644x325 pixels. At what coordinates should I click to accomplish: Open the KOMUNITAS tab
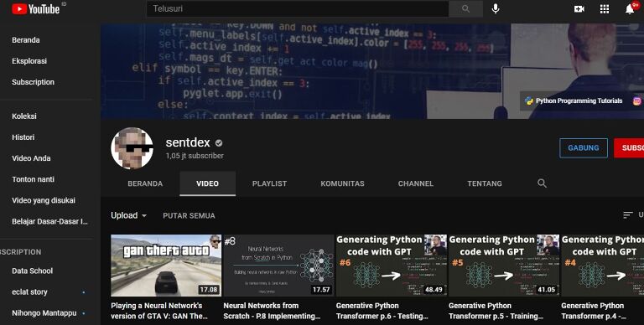coord(342,183)
